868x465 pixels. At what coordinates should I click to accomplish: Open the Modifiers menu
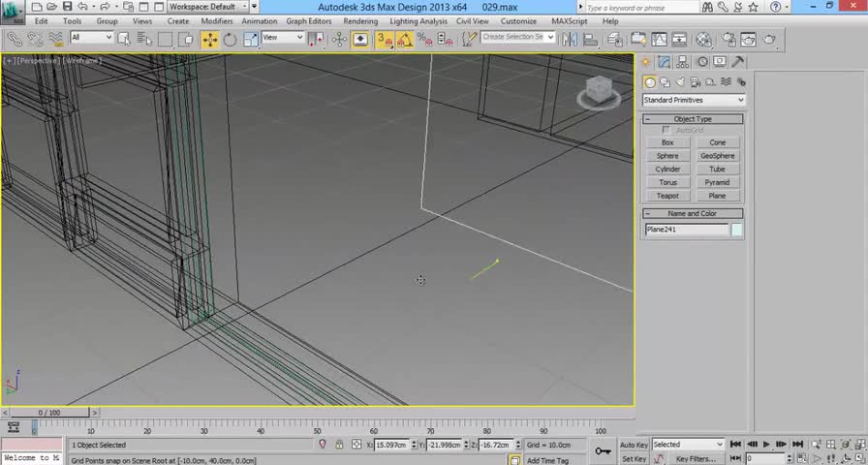(216, 21)
